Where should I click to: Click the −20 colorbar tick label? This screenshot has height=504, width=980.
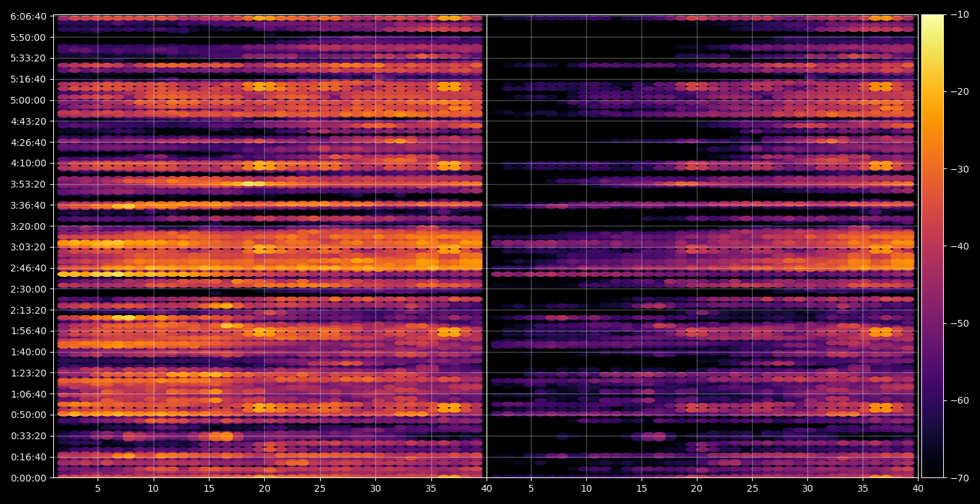pyautogui.click(x=960, y=92)
